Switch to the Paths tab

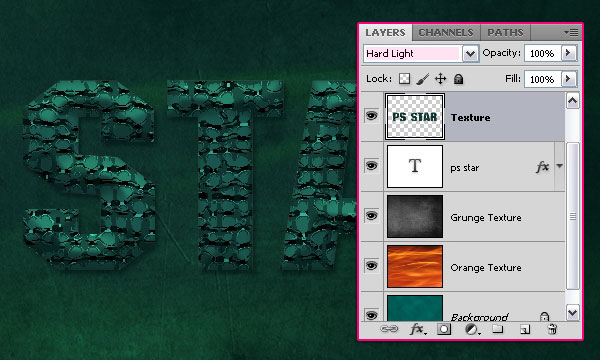pyautogui.click(x=505, y=33)
